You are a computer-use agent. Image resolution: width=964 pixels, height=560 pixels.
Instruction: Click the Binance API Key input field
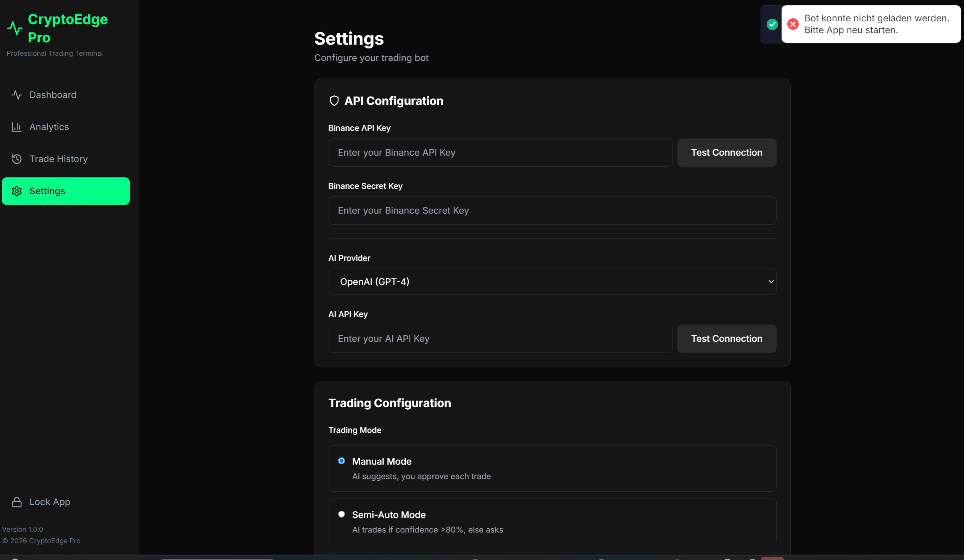(x=500, y=152)
